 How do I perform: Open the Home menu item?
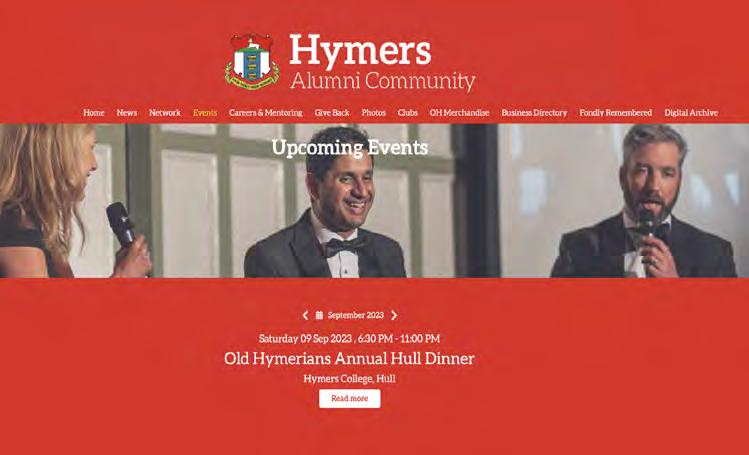coord(94,113)
